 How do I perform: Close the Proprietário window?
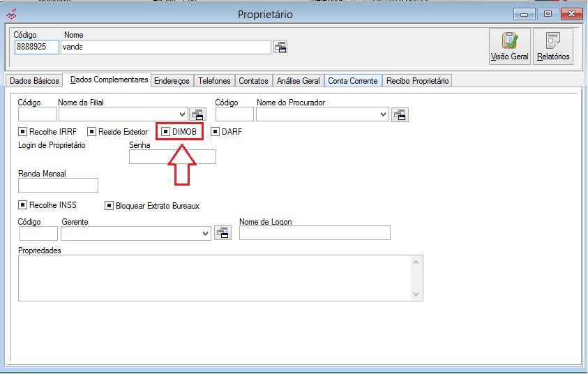(x=571, y=14)
